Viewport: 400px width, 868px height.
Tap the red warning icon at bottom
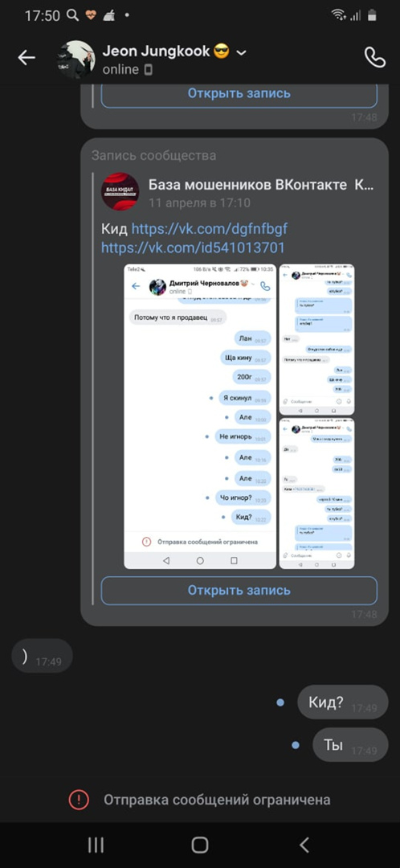(79, 800)
